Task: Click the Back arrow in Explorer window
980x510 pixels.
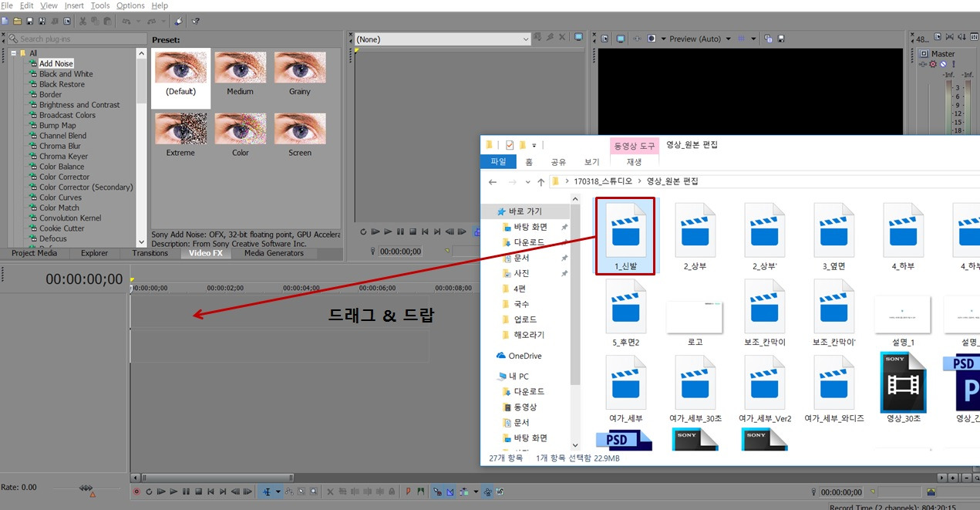Action: click(493, 181)
